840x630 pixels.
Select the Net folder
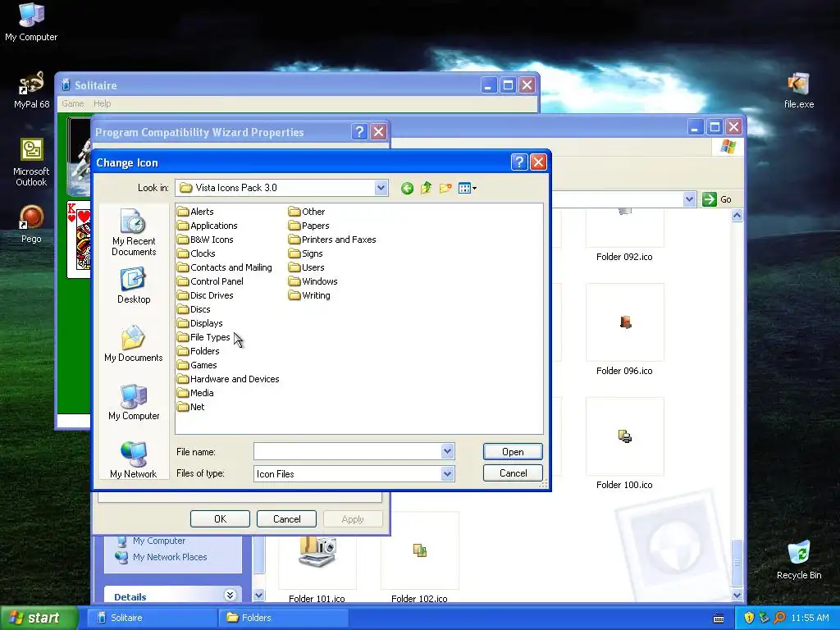(x=190, y=407)
